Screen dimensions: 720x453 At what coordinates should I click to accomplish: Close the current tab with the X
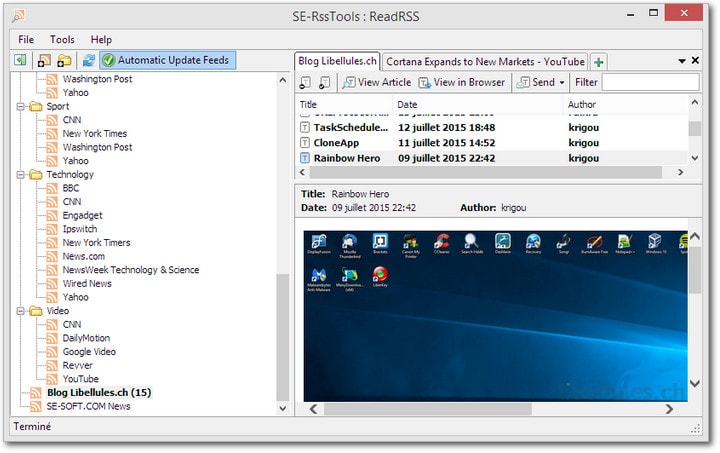[695, 60]
